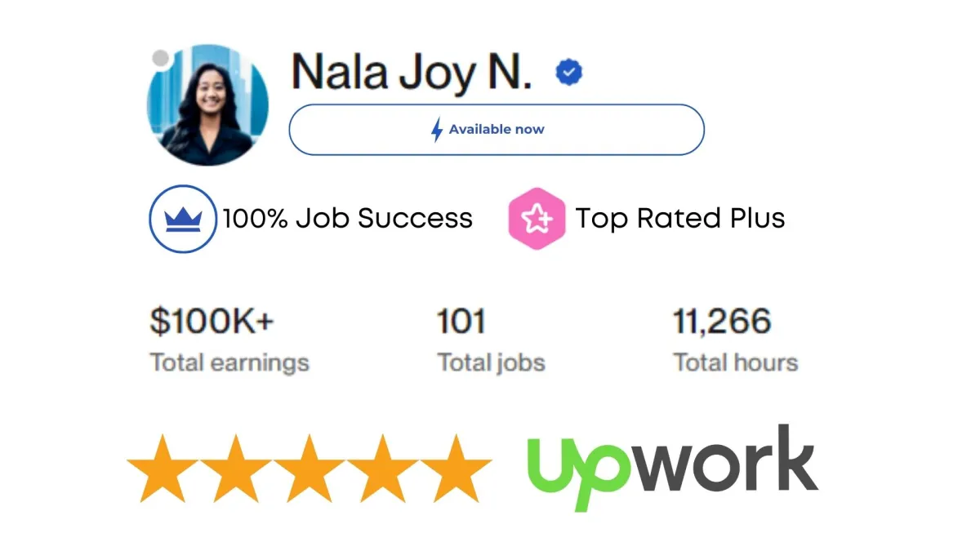Click the grey offline status dot
980x551 pixels.
161,58
